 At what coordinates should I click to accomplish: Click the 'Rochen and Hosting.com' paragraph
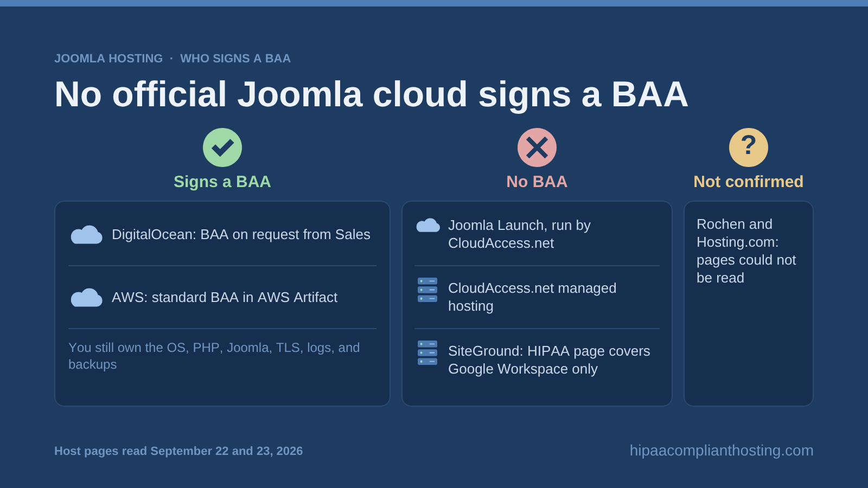(x=746, y=251)
